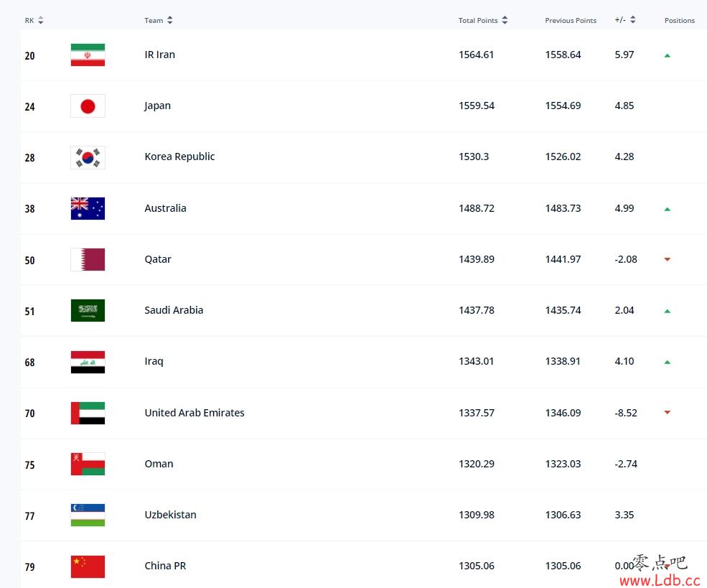The width and height of the screenshot is (707, 588).
Task: Click the Saudi Arabia flag icon
Action: pos(88,311)
